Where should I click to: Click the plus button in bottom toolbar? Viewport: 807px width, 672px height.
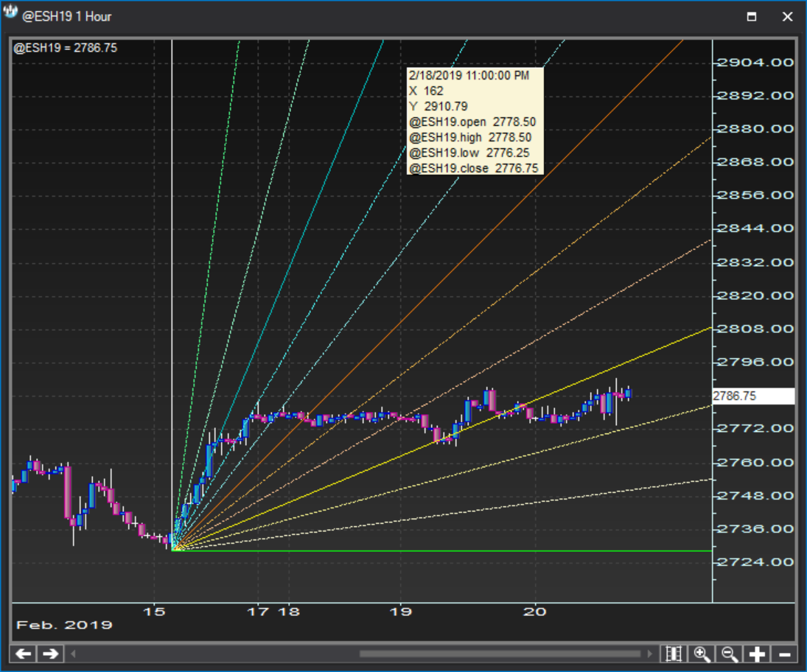pos(757,654)
